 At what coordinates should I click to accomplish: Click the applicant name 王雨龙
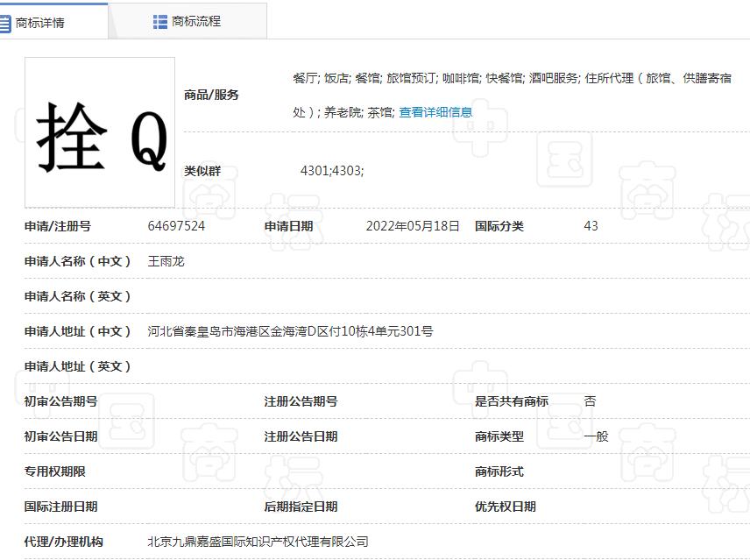(x=166, y=260)
